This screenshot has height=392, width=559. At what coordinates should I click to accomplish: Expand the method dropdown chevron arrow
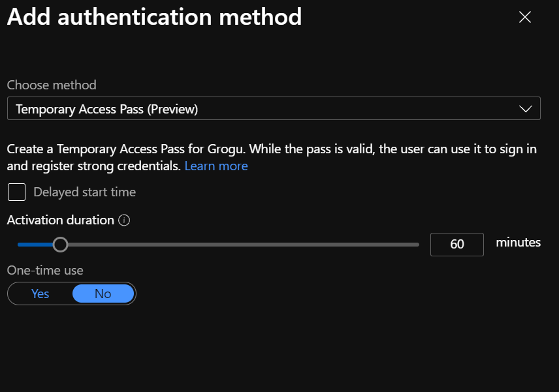tap(526, 109)
